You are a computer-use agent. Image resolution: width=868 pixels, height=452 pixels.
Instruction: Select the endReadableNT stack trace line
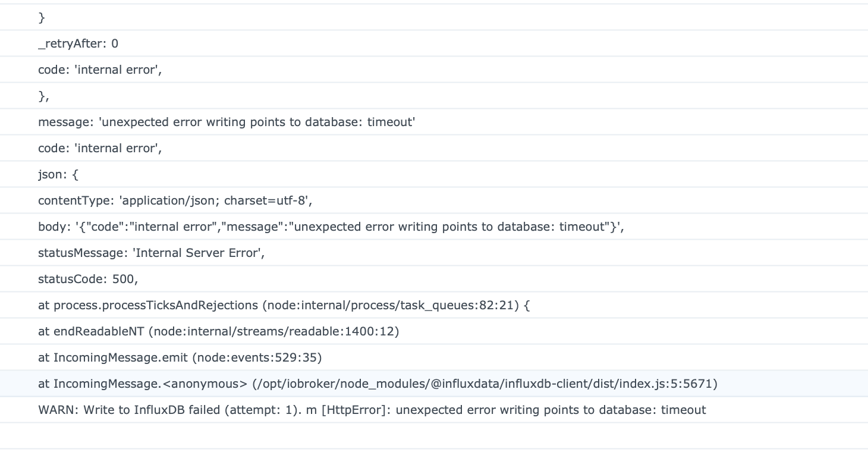(x=218, y=331)
